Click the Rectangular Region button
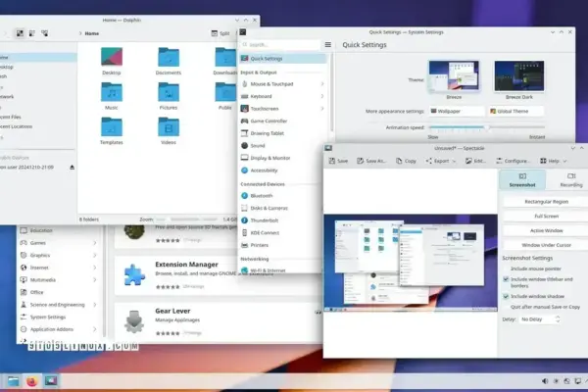588x392 pixels. tap(546, 202)
